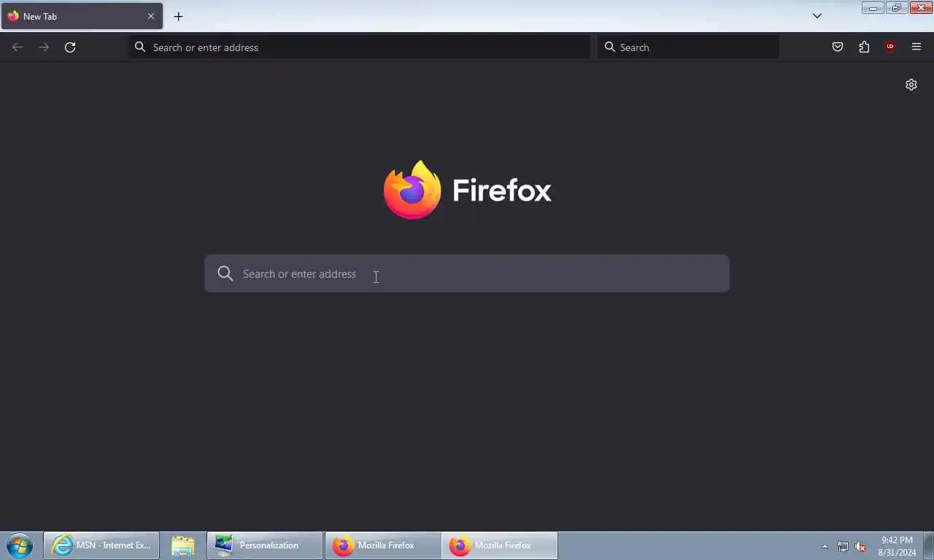Open the network tray icon

[843, 546]
